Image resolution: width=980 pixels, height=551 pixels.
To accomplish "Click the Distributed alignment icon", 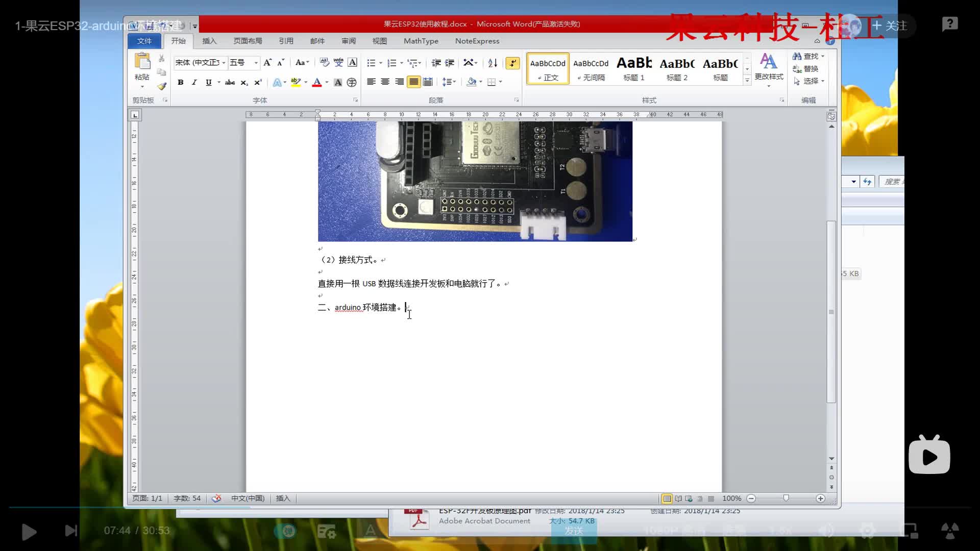I will pos(428,82).
